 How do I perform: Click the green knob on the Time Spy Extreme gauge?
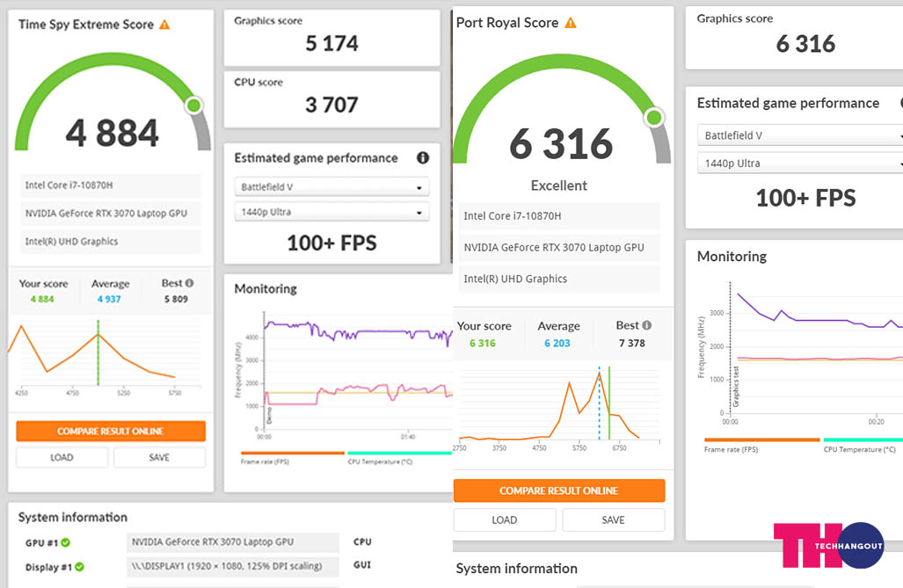[194, 105]
